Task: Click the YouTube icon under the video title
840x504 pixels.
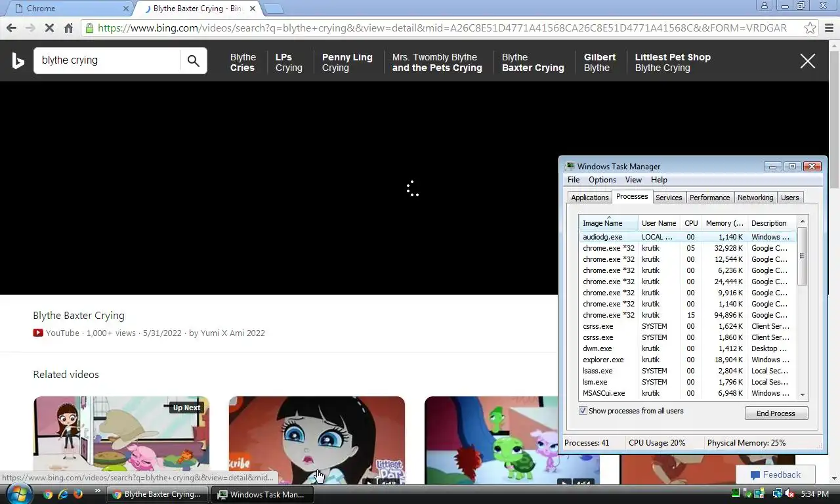Action: (38, 333)
